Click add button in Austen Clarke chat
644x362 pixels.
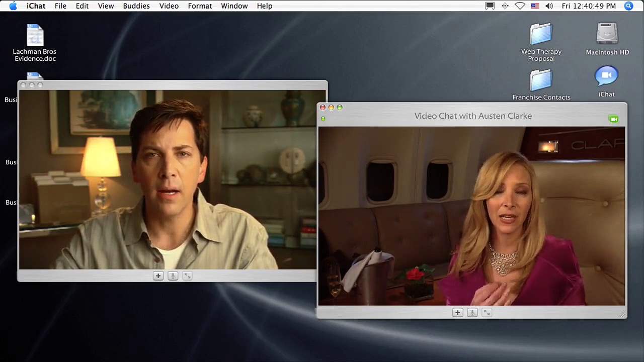pos(457,313)
